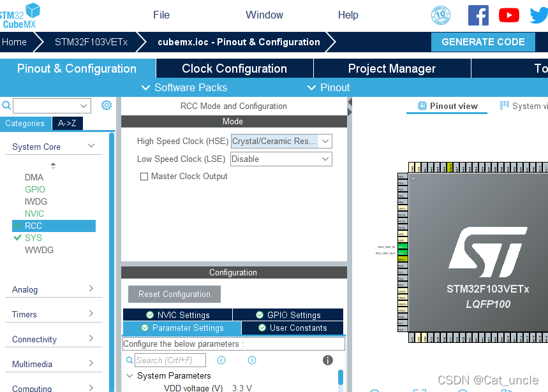
Task: Click the search magnifier in the categories panel
Action: pos(6,105)
